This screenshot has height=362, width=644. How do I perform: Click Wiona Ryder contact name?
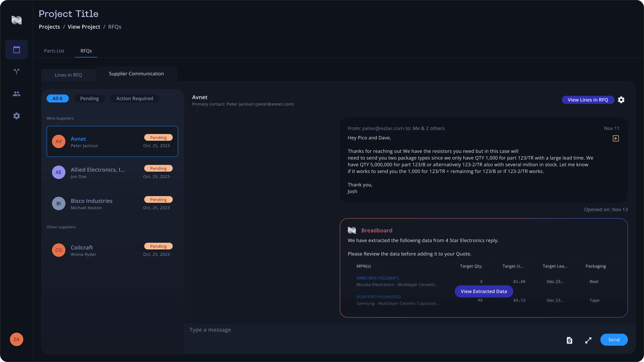pyautogui.click(x=84, y=254)
